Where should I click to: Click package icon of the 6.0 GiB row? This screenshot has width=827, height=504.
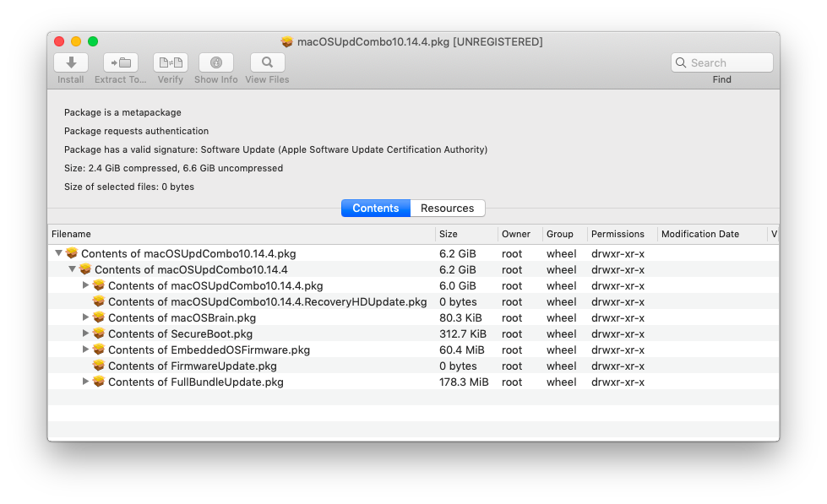point(99,285)
